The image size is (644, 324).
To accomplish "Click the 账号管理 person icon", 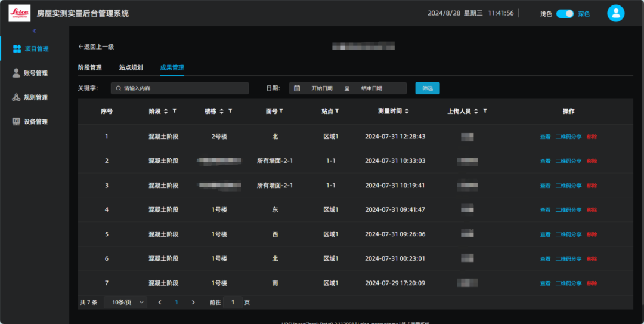I will pos(16,73).
